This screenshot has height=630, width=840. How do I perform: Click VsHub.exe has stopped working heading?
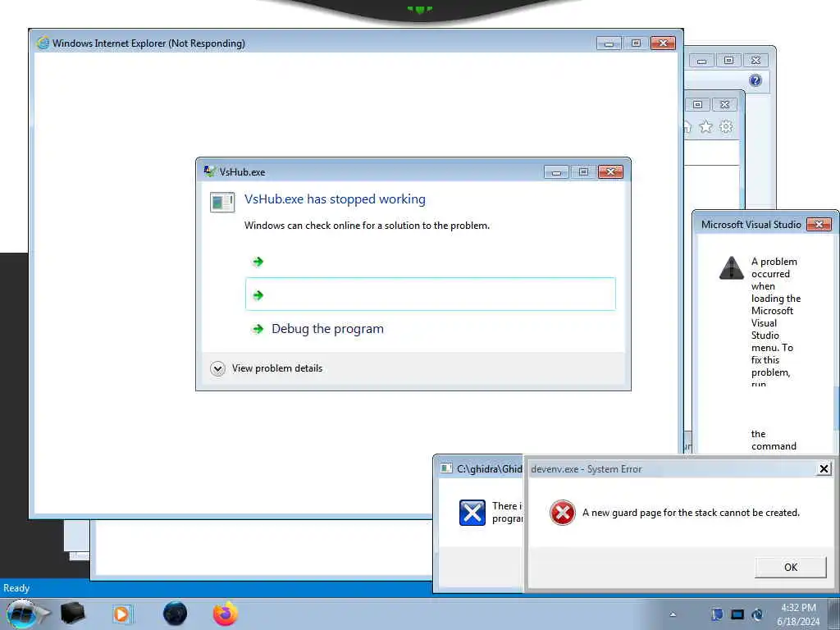pos(335,199)
